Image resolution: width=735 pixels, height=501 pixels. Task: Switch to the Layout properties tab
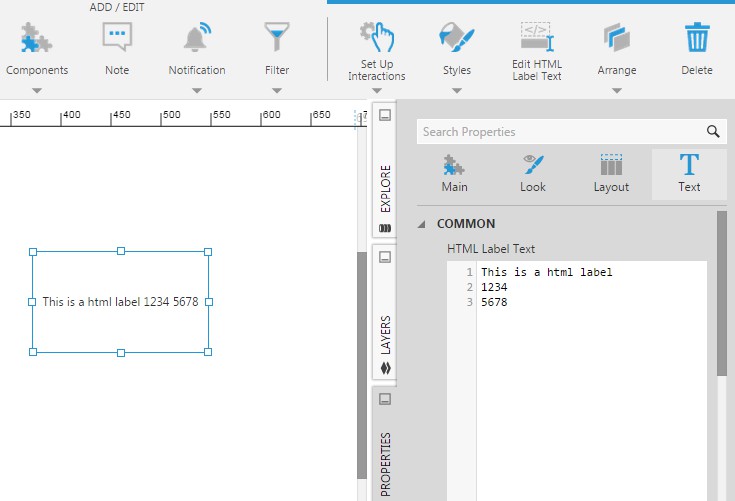click(611, 174)
